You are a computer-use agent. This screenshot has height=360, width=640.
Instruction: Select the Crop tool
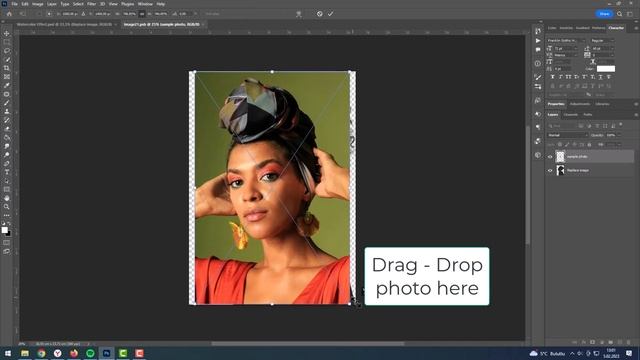click(x=7, y=68)
